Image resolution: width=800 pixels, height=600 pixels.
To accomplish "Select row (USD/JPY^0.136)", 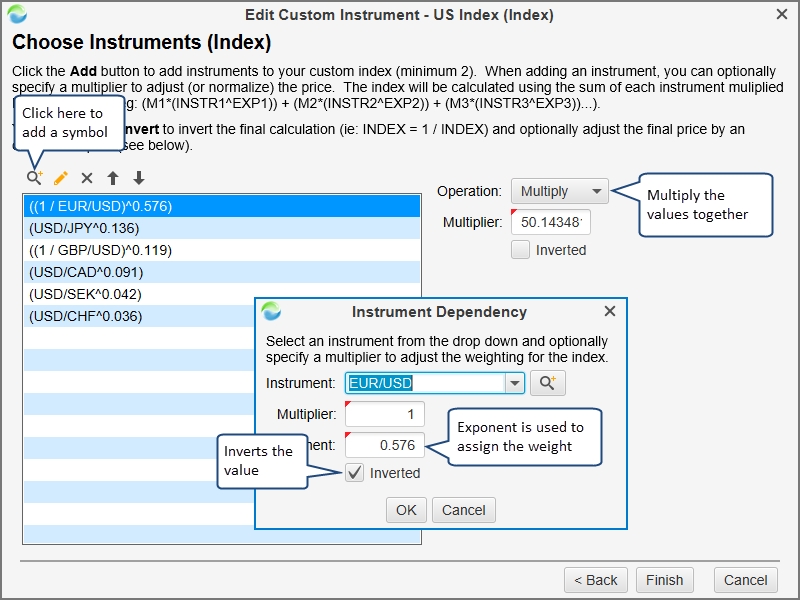I will (x=222, y=228).
